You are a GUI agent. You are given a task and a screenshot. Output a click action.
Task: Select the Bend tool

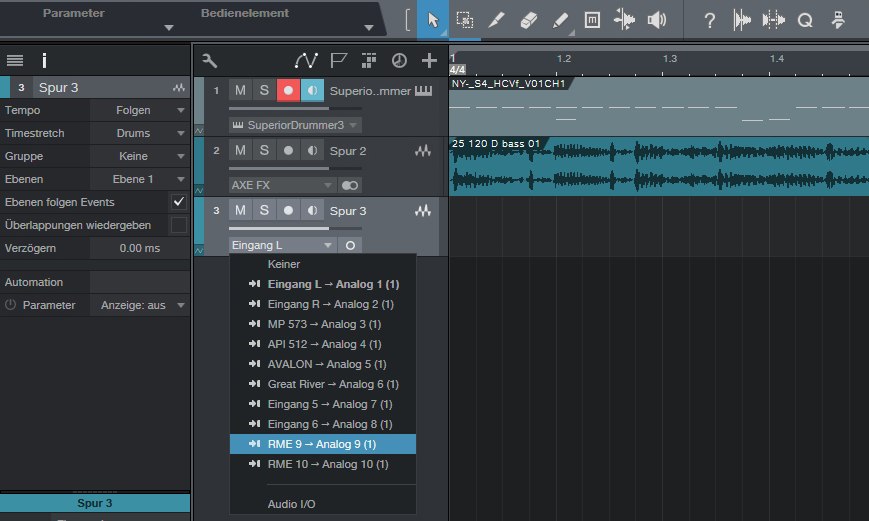[x=624, y=21]
